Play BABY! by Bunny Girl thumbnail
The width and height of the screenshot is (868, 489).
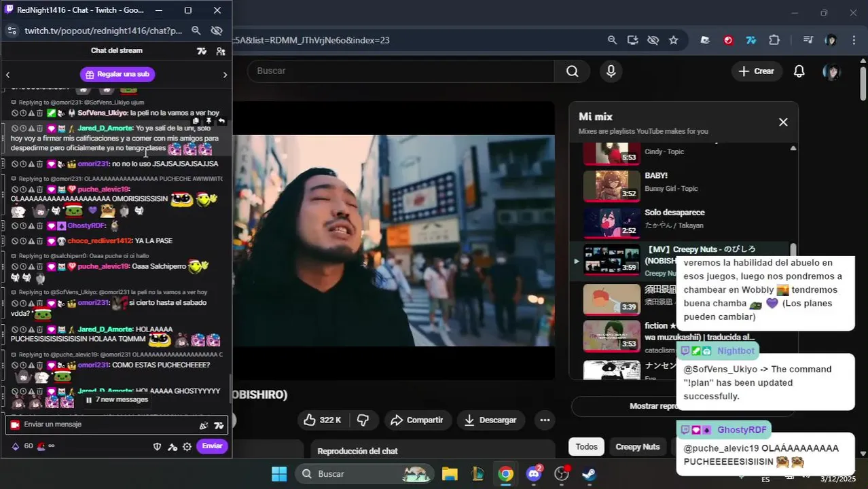tap(611, 185)
